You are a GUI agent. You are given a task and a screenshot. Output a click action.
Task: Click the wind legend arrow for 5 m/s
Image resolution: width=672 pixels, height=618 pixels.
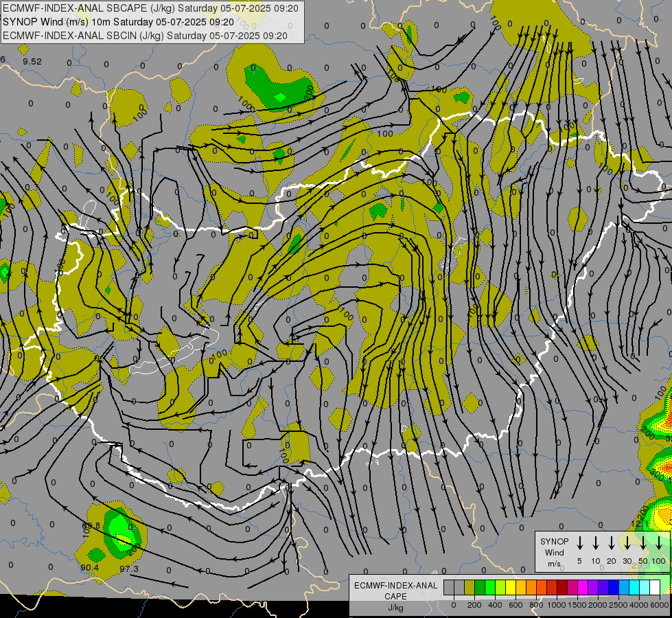click(x=579, y=542)
